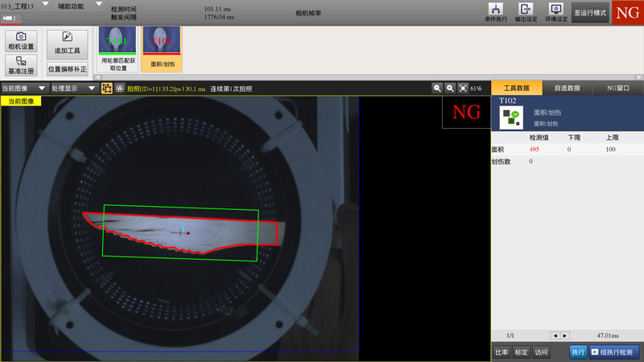Image resolution: width=644 pixels, height=362 pixels.
Task: Toggle the yellow tool region overlay icon
Action: click(106, 88)
